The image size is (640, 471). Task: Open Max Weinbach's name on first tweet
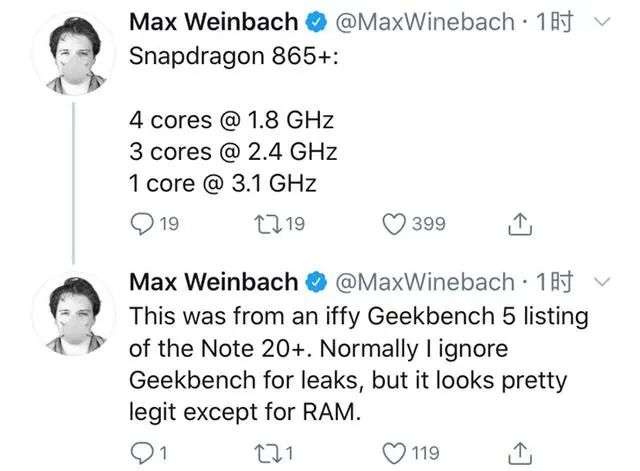(x=214, y=22)
